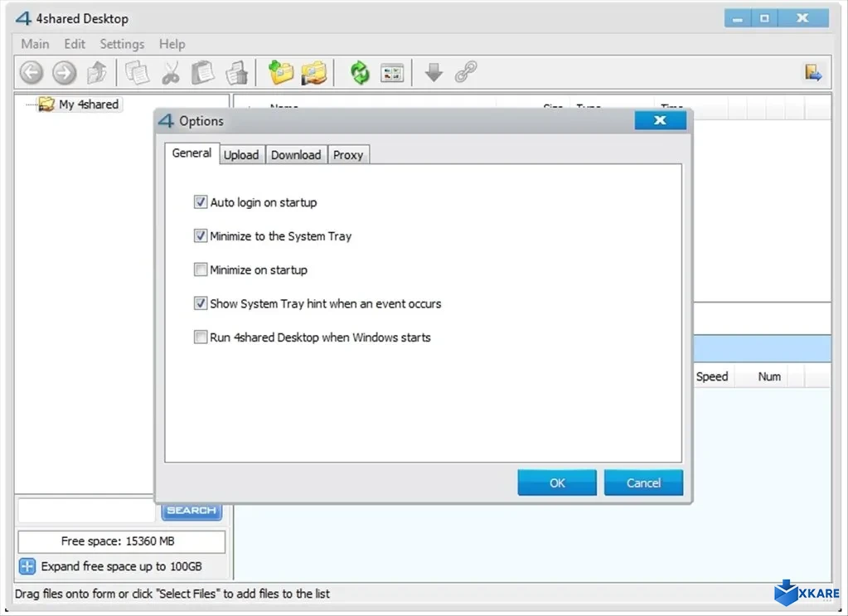The width and height of the screenshot is (848, 616).
Task: Click the Forward arrow toolbar icon
Action: (65, 72)
